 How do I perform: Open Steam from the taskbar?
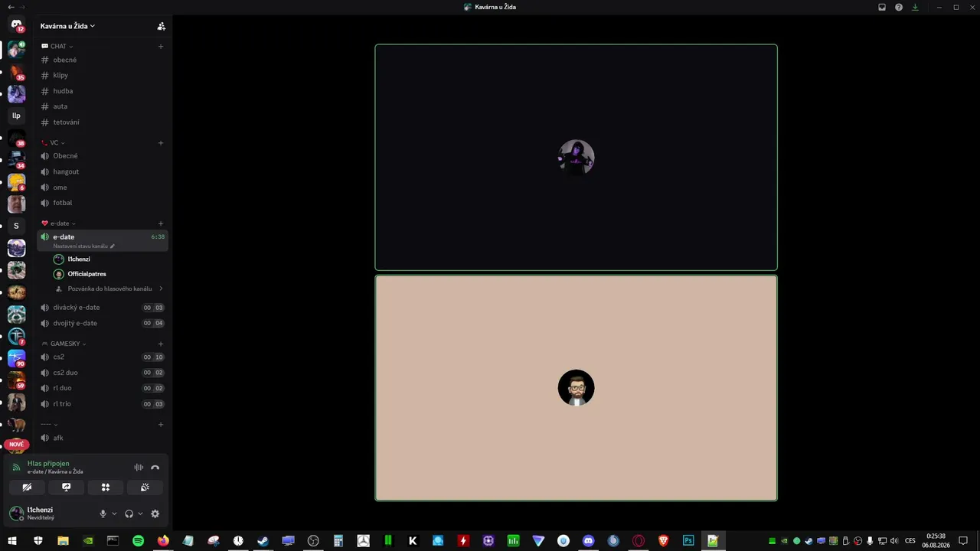coord(263,541)
